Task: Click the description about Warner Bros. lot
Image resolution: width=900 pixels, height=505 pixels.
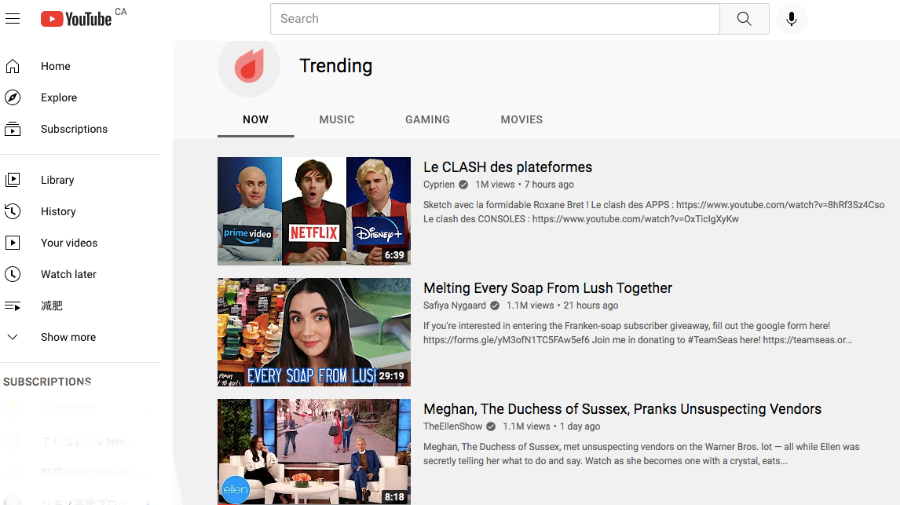Action: 641,453
